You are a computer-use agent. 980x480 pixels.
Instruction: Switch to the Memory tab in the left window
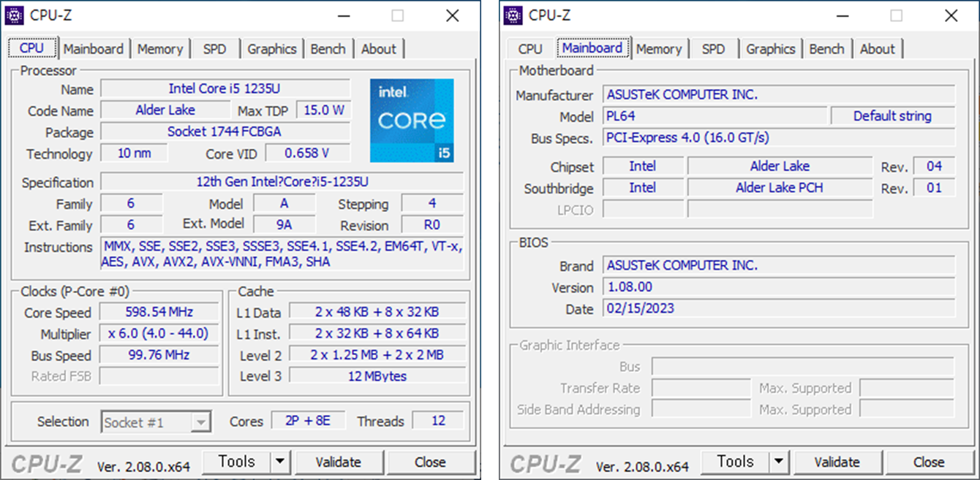[160, 49]
